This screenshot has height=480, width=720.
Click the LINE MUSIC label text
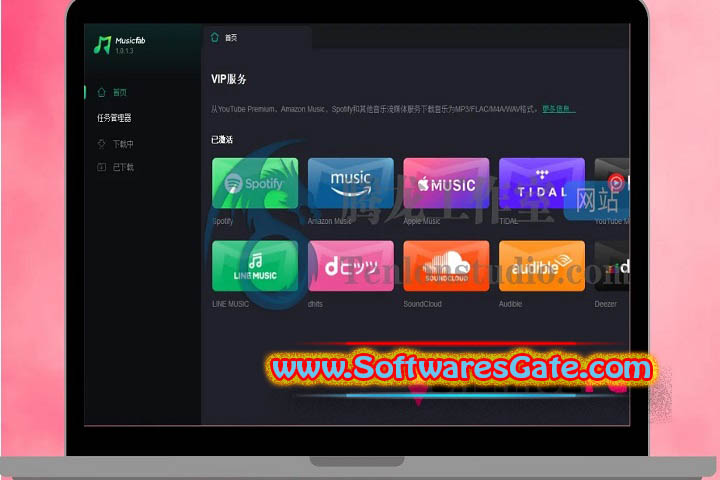[x=231, y=304]
